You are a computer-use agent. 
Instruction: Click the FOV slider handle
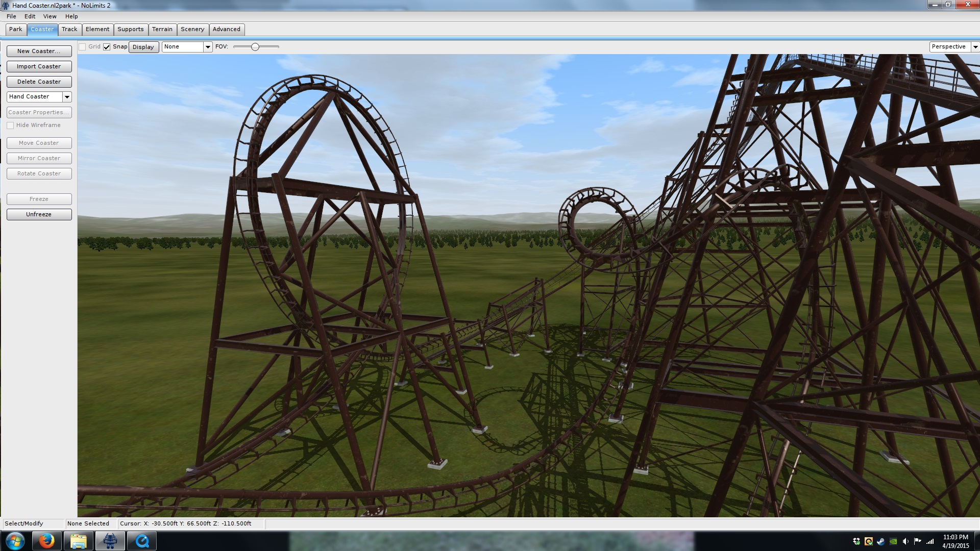(x=255, y=47)
